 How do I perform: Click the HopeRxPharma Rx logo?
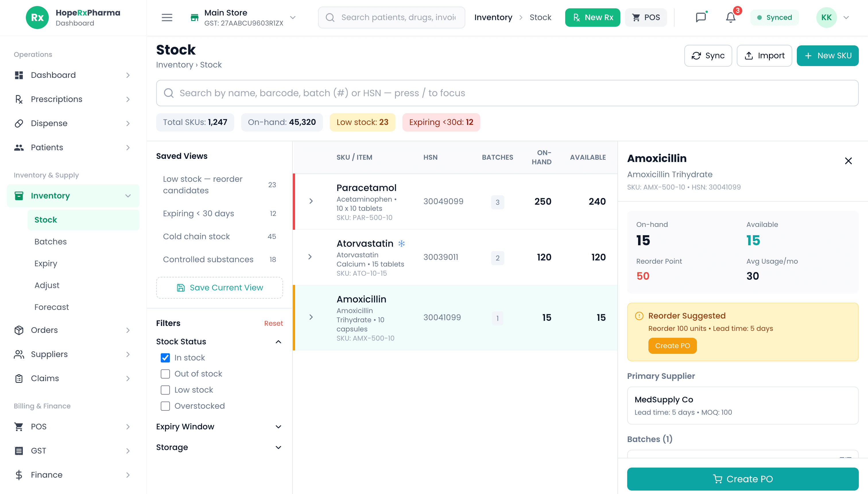pos(37,17)
